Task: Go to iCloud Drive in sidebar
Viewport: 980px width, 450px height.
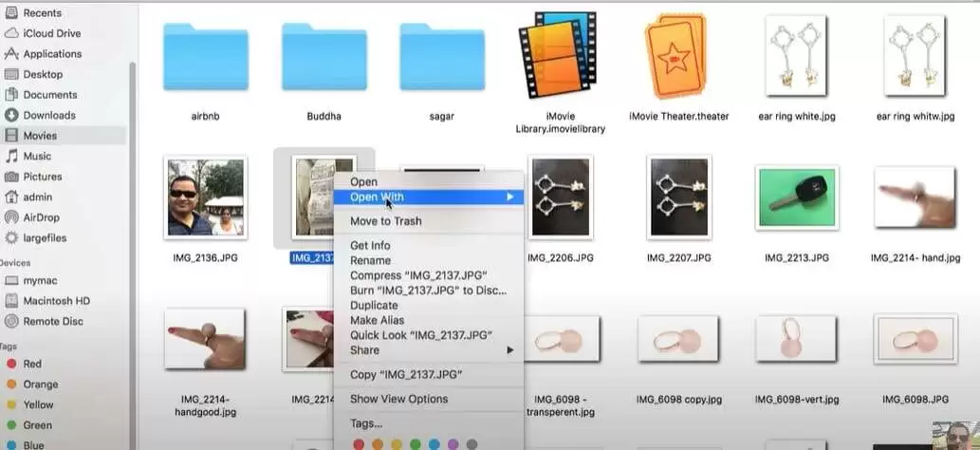Action: pos(51,33)
